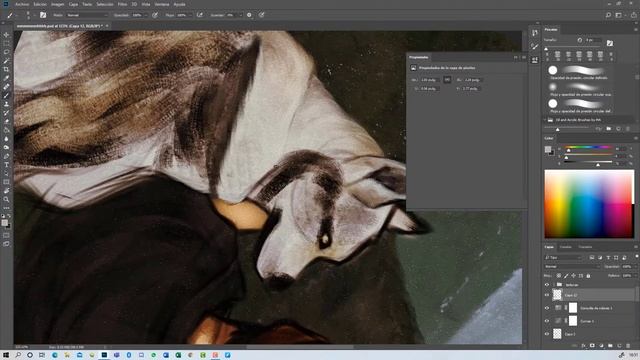Create new group folder icon in Capas panel
The height and width of the screenshot is (360, 640).
coord(610,346)
